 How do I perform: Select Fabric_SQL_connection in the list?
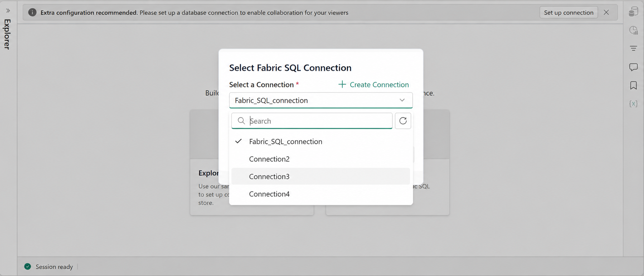[321, 142]
